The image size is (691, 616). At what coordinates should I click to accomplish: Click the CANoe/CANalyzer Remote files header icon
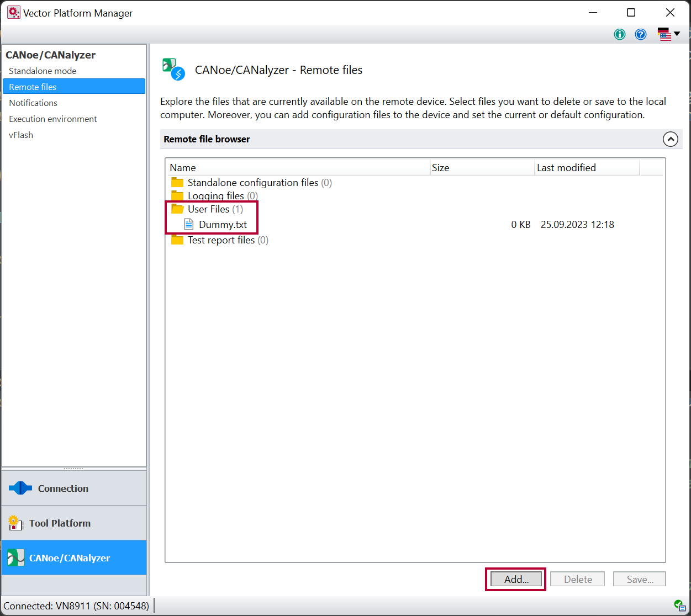click(173, 70)
